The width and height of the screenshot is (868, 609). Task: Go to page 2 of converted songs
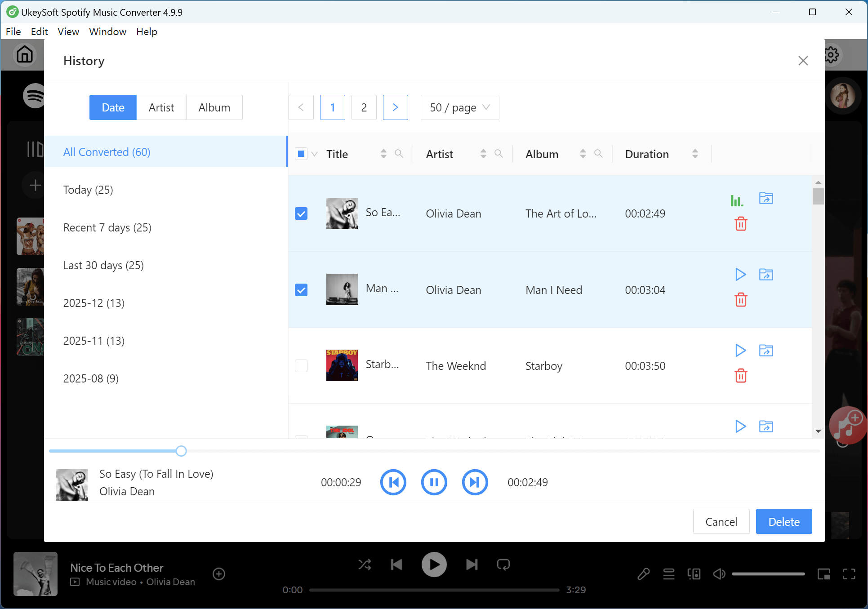coord(364,107)
